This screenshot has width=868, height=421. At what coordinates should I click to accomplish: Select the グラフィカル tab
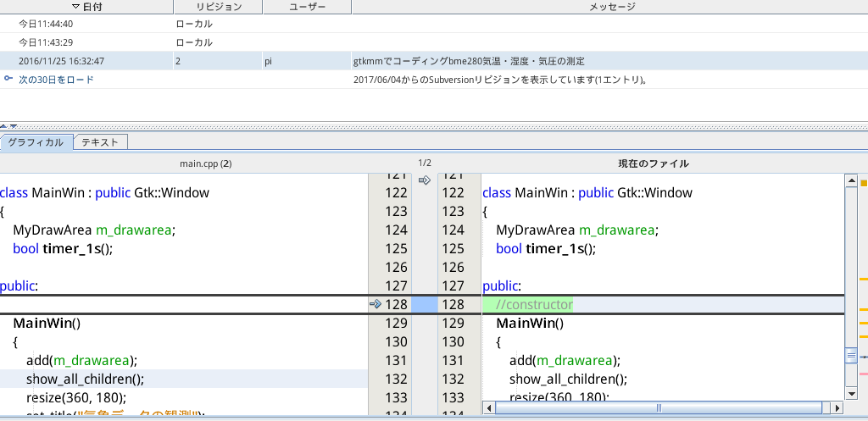(x=36, y=142)
